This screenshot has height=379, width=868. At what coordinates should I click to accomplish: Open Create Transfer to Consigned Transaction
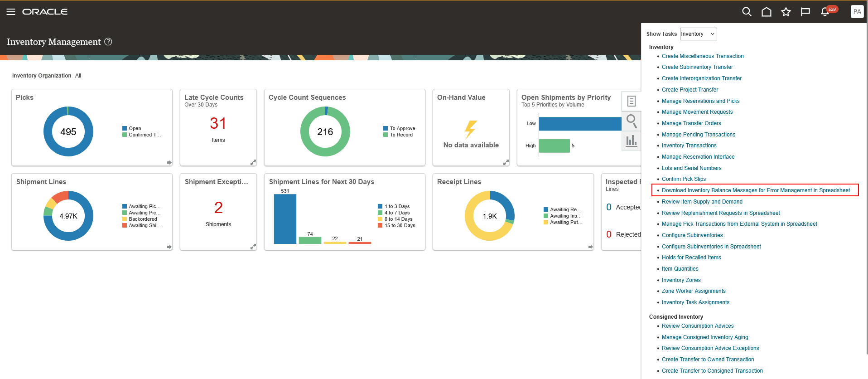(x=712, y=371)
